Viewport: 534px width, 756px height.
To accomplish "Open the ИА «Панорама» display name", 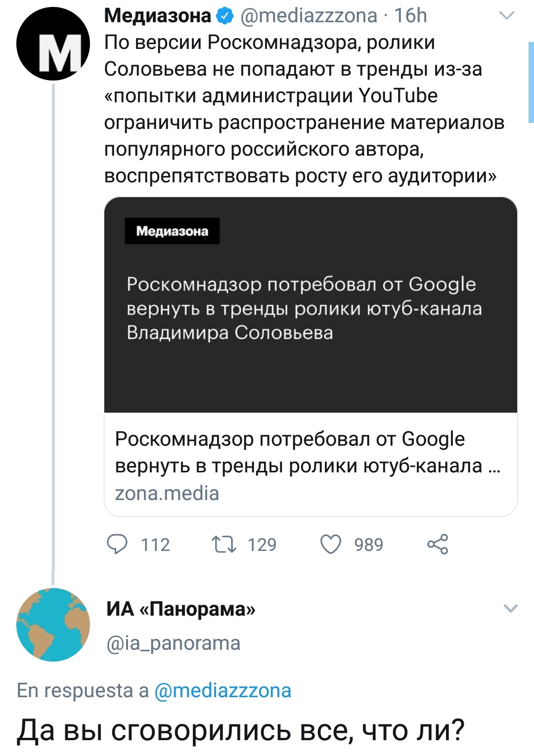I will point(181,609).
